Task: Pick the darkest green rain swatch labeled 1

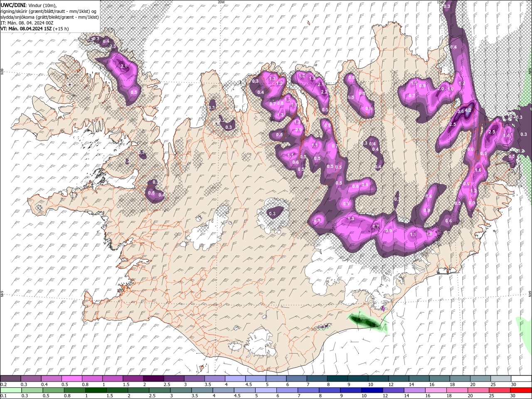Action: (96, 390)
